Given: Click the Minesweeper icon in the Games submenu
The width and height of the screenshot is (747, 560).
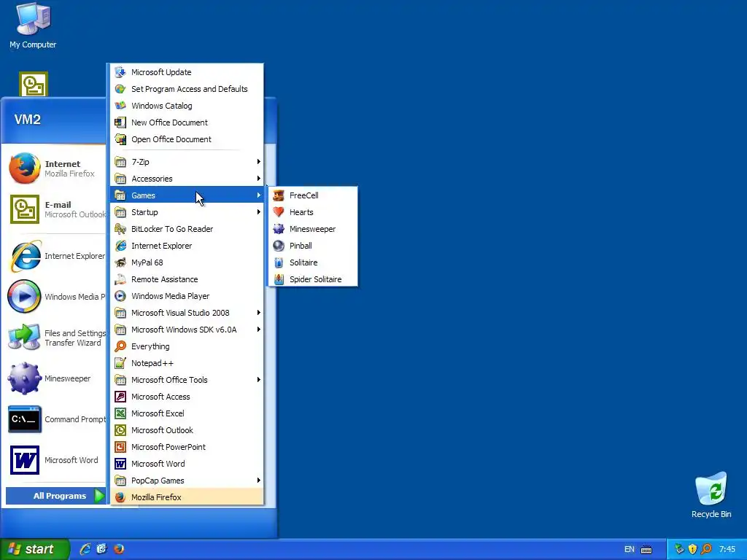Looking at the screenshot, I should [x=279, y=229].
